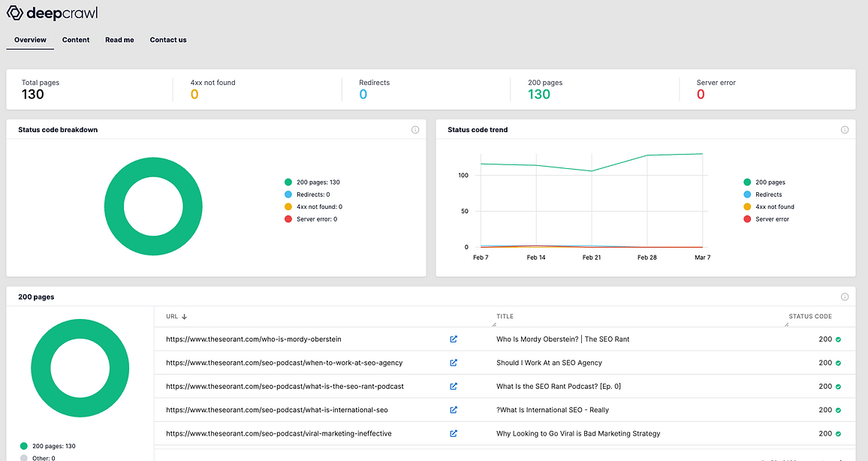
Task: Click the deepcrawl logo
Action: [52, 14]
